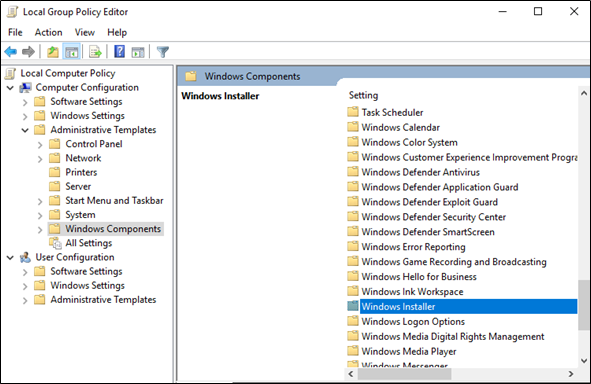This screenshot has width=591, height=384.
Task: Click the Printers folder icon in tree
Action: (55, 172)
